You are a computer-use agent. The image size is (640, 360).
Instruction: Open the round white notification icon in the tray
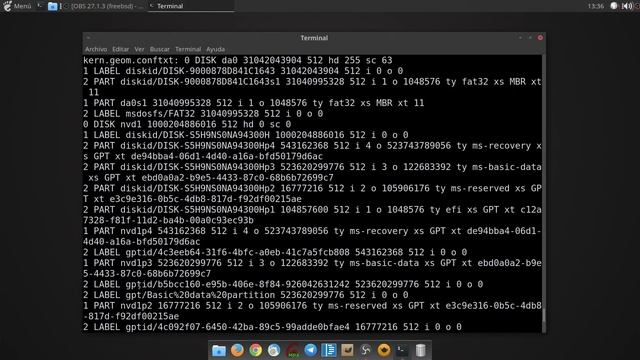[x=614, y=6]
